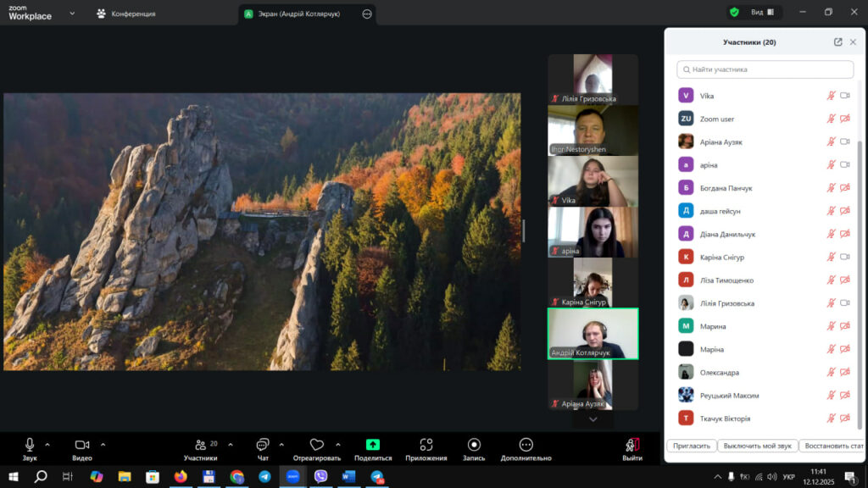The height and width of the screenshot is (488, 868).
Task: Switch to the Конференция tab
Action: point(125,14)
